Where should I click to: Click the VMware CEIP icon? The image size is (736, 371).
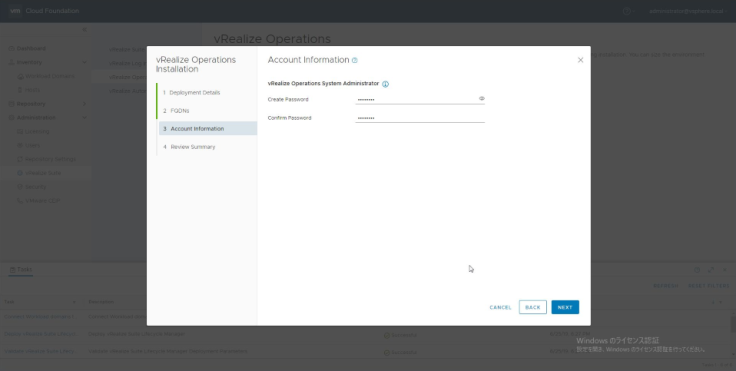20,201
